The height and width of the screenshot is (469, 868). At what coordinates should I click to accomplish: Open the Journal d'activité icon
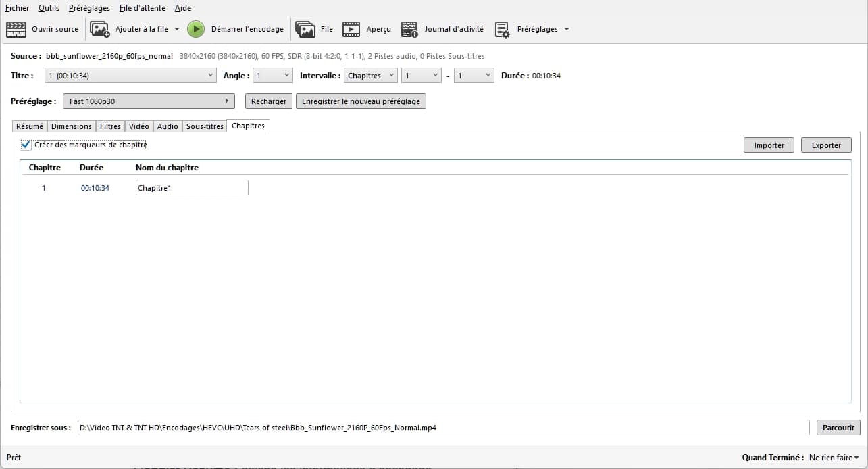coord(409,29)
